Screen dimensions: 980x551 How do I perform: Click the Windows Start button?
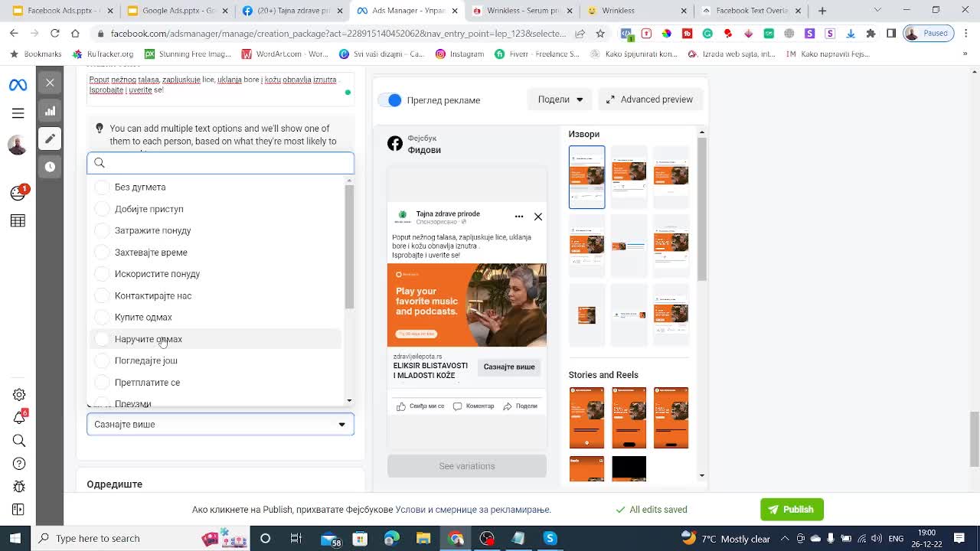[x=16, y=539]
